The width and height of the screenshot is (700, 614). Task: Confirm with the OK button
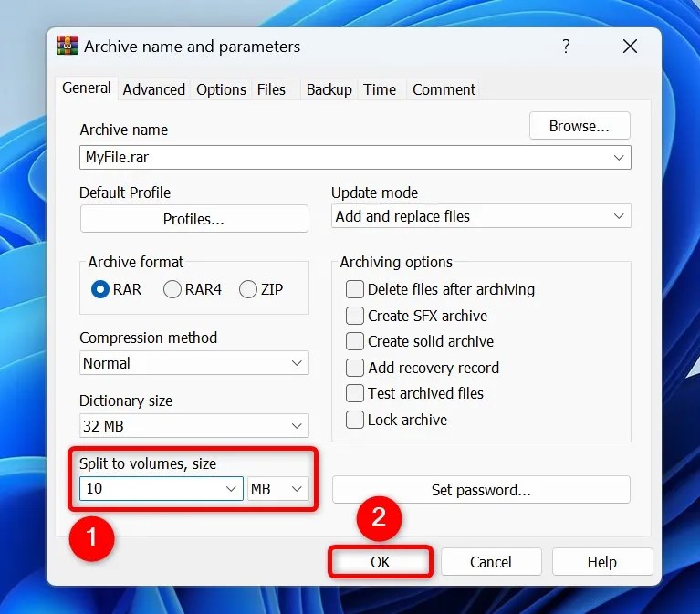pyautogui.click(x=381, y=562)
